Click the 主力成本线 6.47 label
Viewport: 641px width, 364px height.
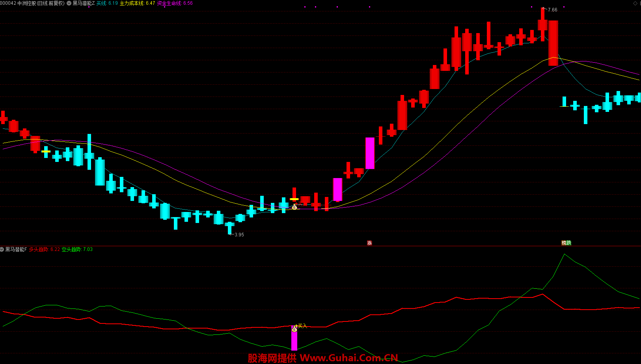(137, 3)
